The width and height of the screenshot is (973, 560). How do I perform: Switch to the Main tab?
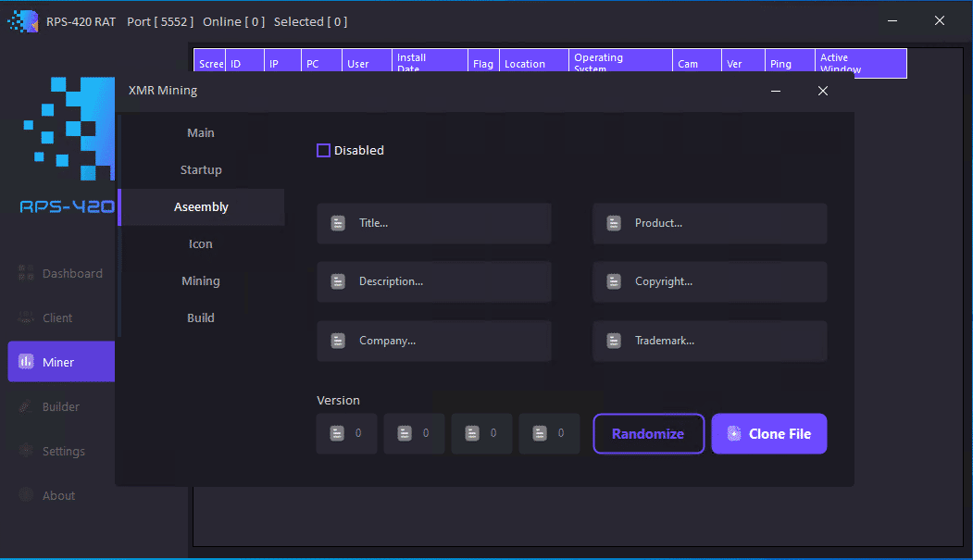[x=201, y=132]
